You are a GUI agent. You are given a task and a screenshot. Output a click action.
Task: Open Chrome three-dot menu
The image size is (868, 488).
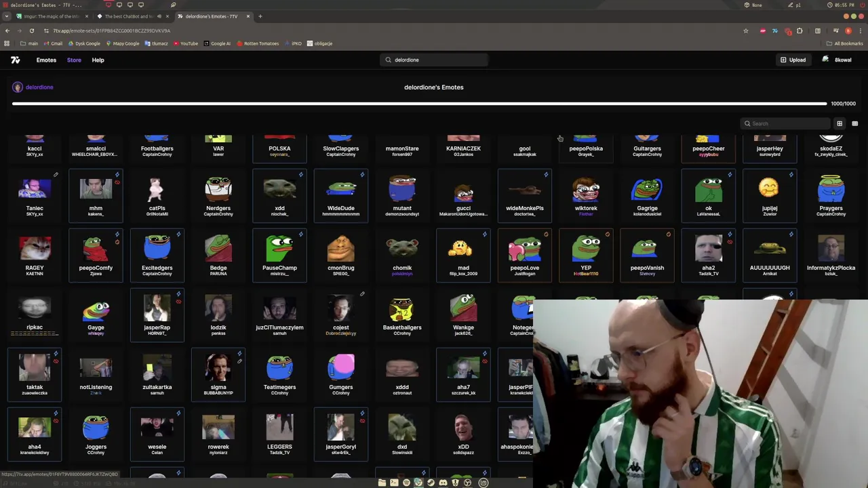point(861,30)
